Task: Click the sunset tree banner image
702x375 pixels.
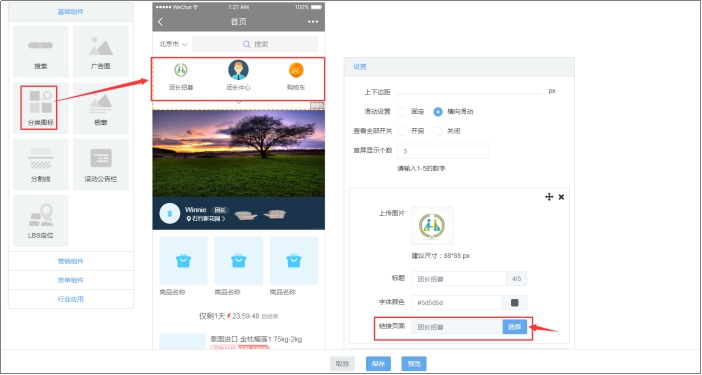Action: pos(239,153)
